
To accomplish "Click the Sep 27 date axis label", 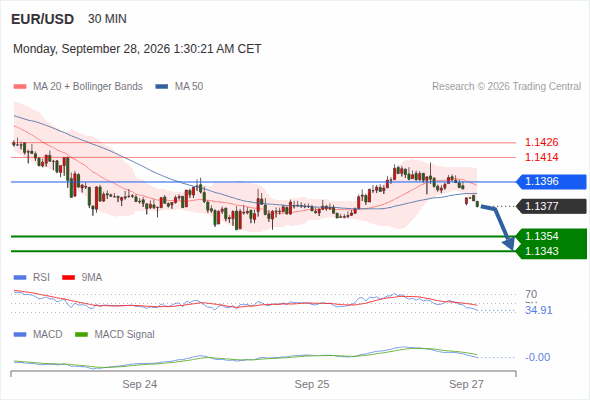I will coord(466,384).
